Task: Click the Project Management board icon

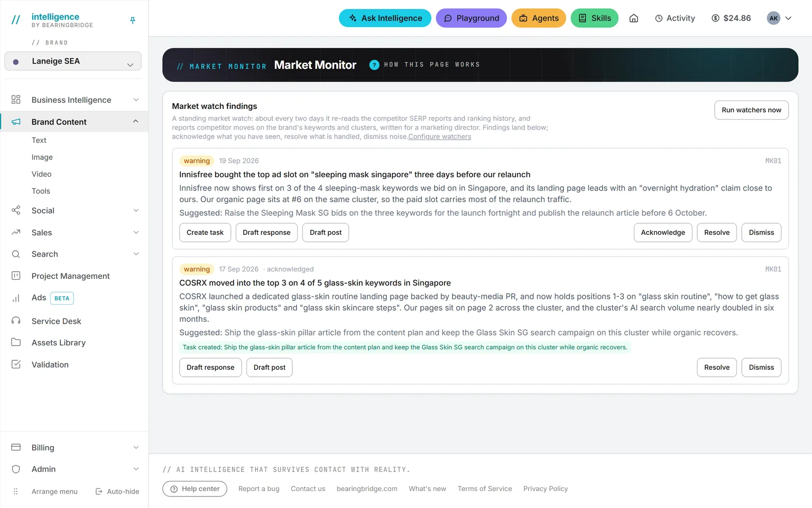Action: (16, 276)
